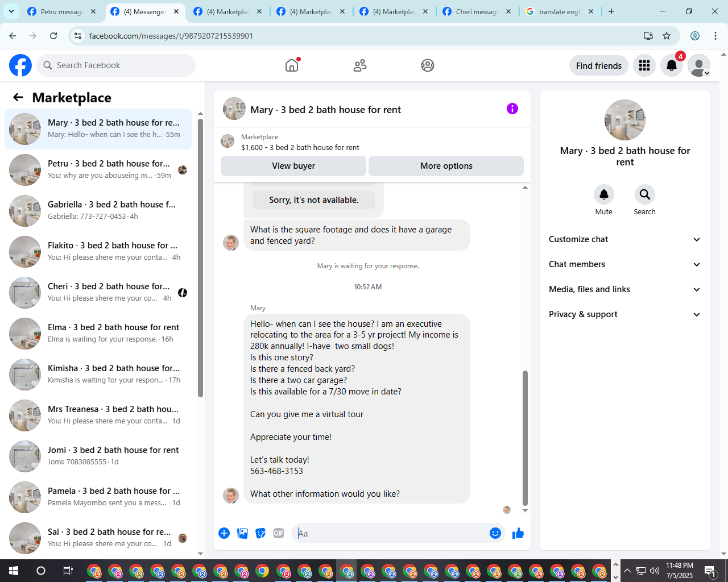The image size is (728, 582).
Task: Send a thumbs up like
Action: tap(518, 533)
